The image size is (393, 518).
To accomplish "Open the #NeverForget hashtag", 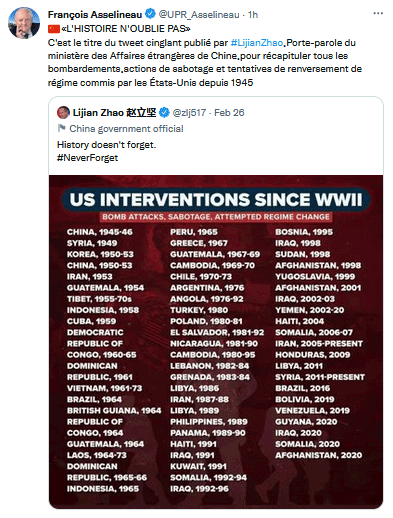I will (87, 158).
